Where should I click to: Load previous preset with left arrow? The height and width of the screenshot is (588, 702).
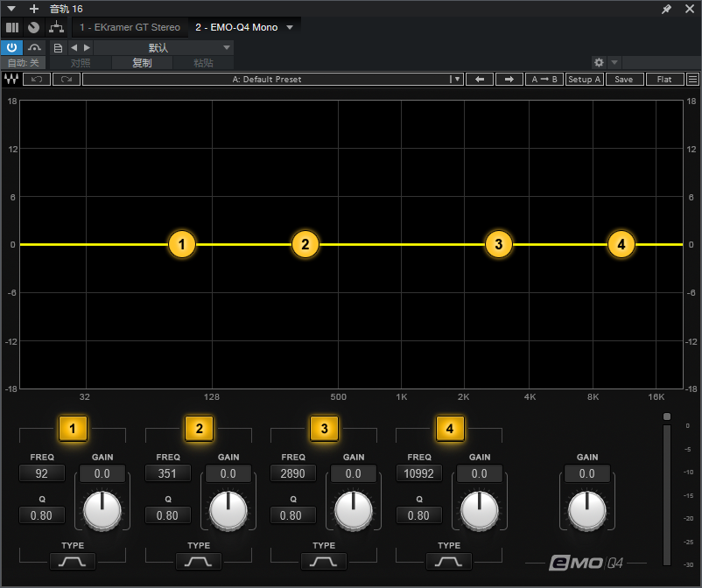coord(480,80)
